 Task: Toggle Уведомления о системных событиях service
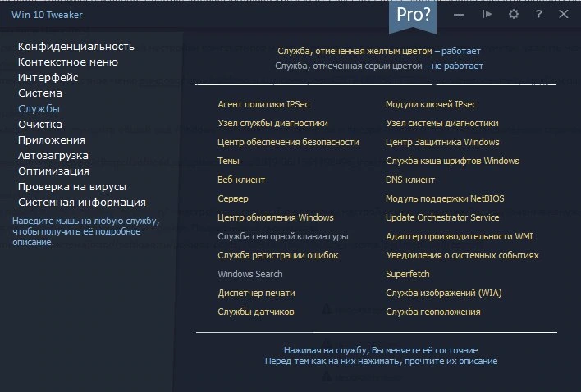point(462,255)
